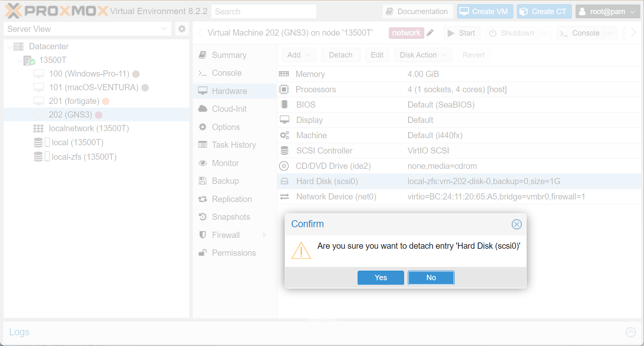Click the gray tag dot for VM 100

pos(136,74)
